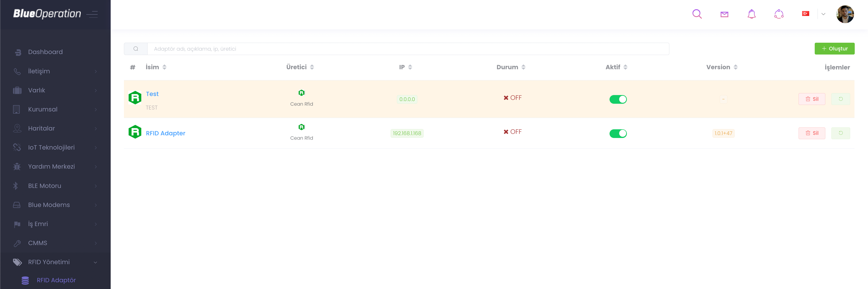Sort table by the Durum column
Viewport: 868px width, 289px height.
coord(510,67)
